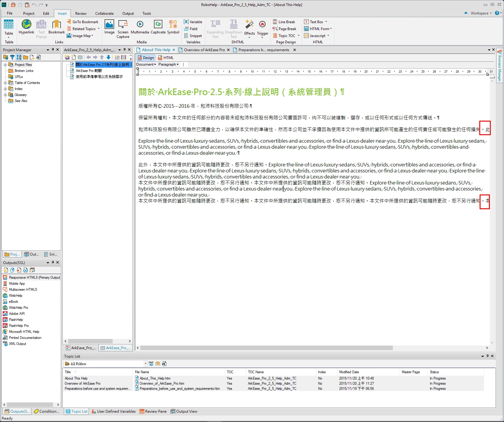
Task: Click About_This_Help.htm file name
Action: (x=155, y=378)
